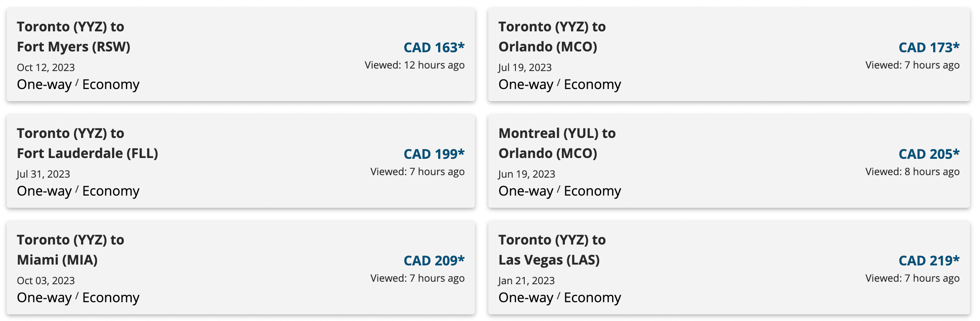Screen dimensions: 980x321
Task: Open Montreal to Orlando flight card
Action: 728,161
